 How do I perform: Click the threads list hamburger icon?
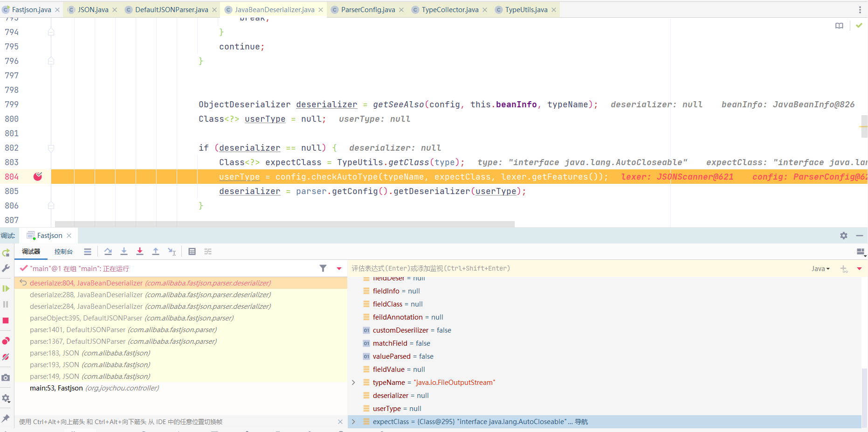[x=88, y=251]
